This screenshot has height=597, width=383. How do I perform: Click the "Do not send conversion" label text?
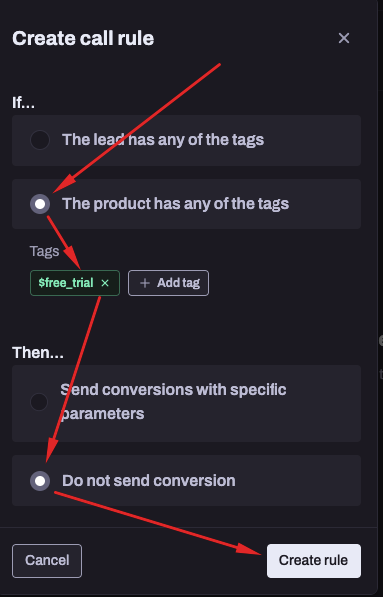148,480
